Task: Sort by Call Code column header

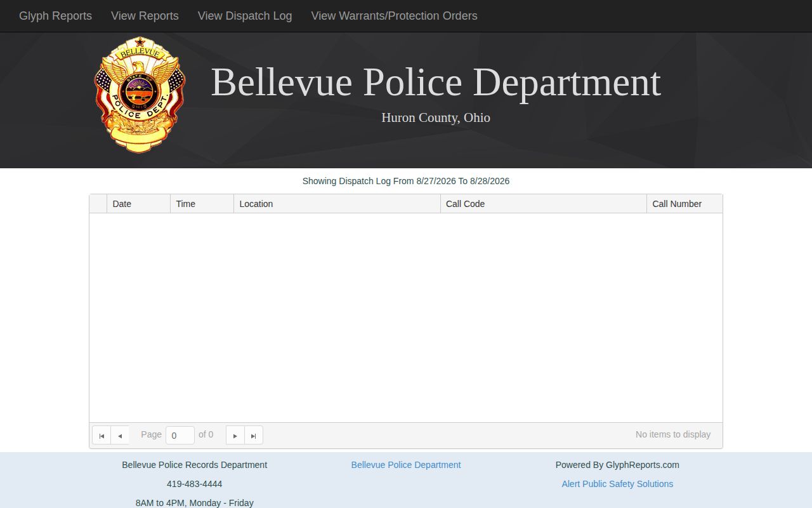Action: pos(544,204)
